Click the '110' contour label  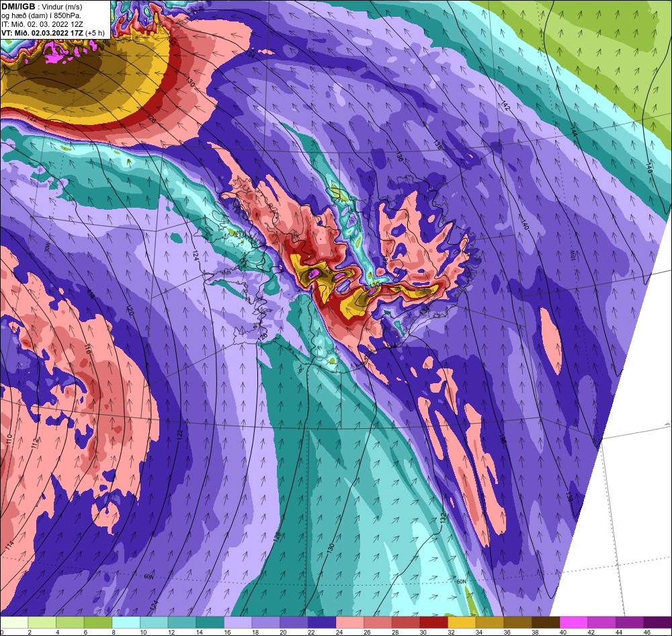(x=10, y=438)
